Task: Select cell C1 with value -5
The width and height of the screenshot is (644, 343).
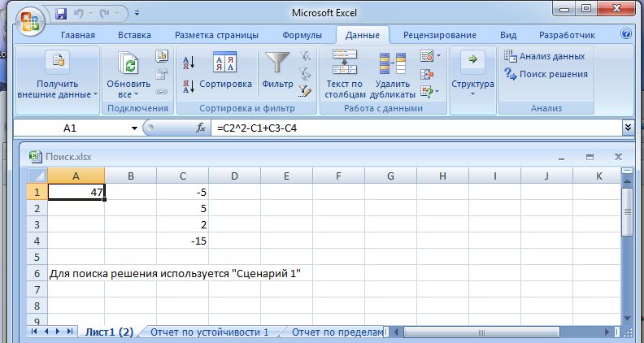Action: [x=182, y=192]
